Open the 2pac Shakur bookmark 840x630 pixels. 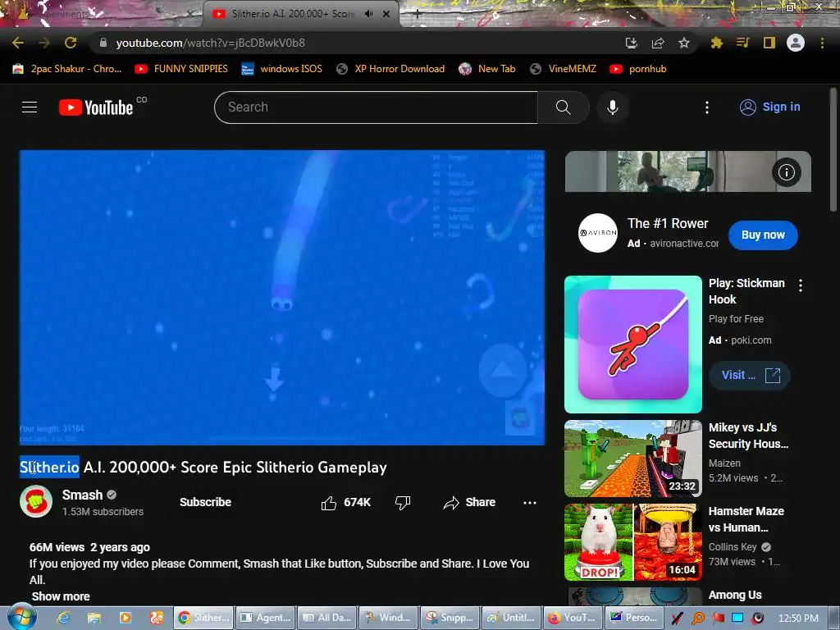click(x=67, y=69)
